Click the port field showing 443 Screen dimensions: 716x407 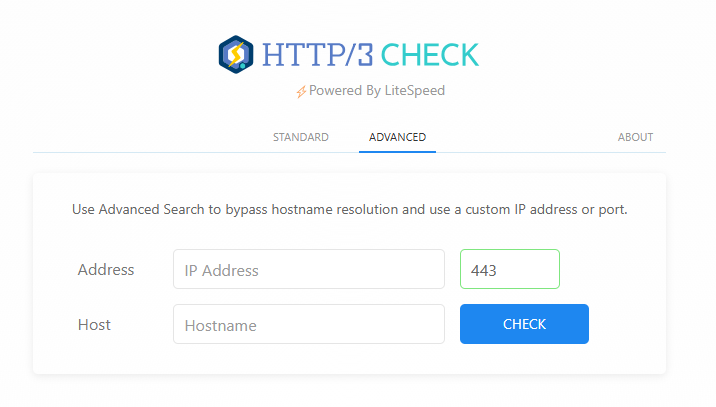(x=509, y=270)
